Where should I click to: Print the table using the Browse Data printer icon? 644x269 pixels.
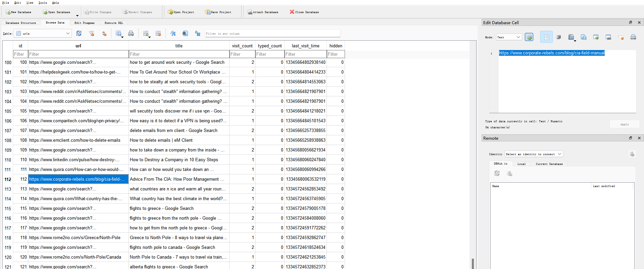131,33
